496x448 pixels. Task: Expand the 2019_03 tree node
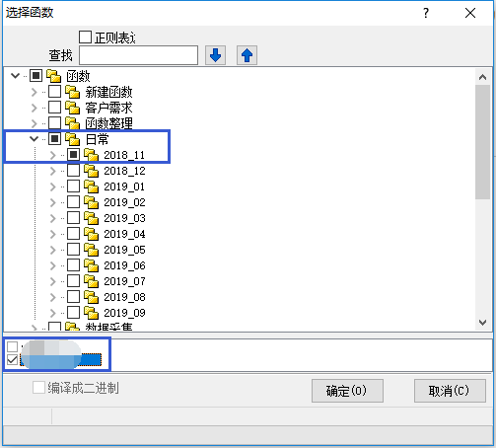[x=53, y=218]
